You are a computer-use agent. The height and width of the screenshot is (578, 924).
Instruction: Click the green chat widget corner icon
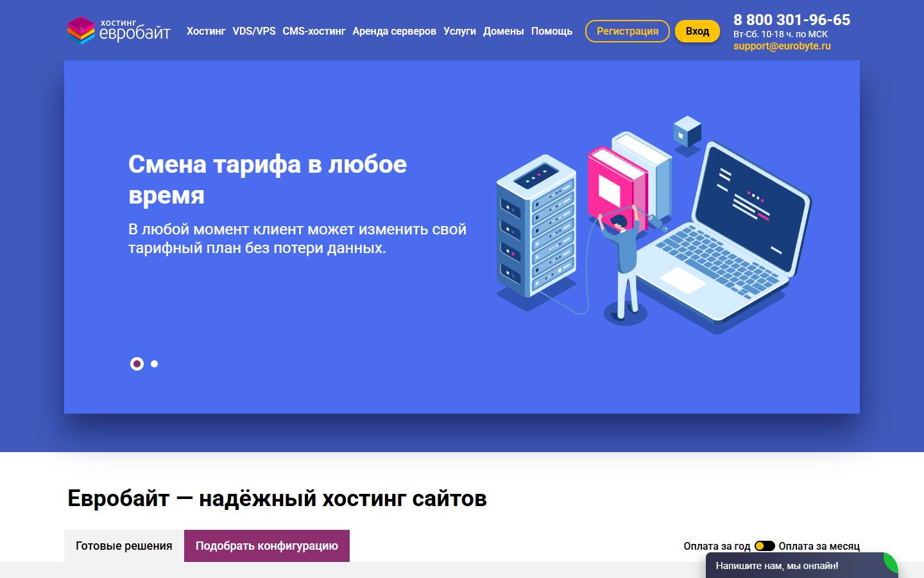pos(891,562)
